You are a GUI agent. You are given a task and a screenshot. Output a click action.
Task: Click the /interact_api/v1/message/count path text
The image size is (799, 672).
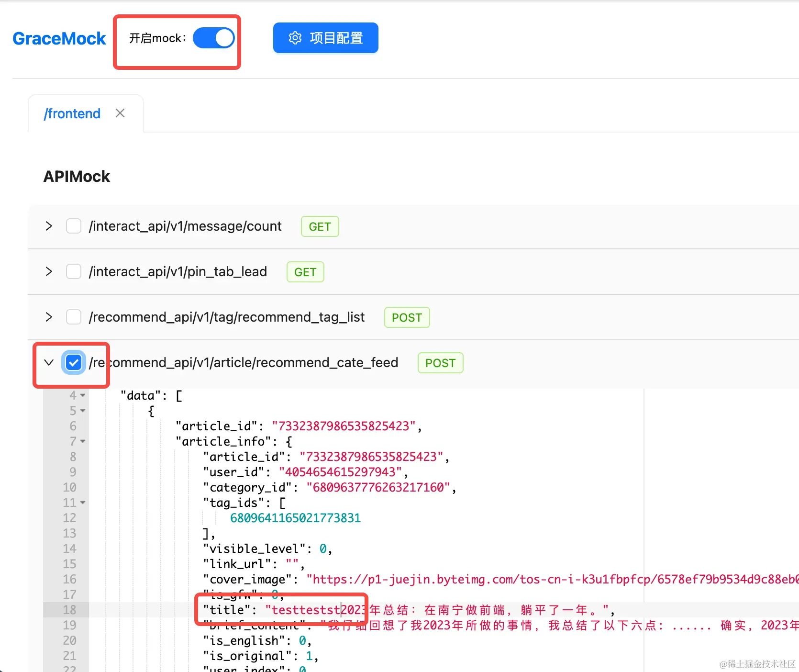[x=185, y=226]
